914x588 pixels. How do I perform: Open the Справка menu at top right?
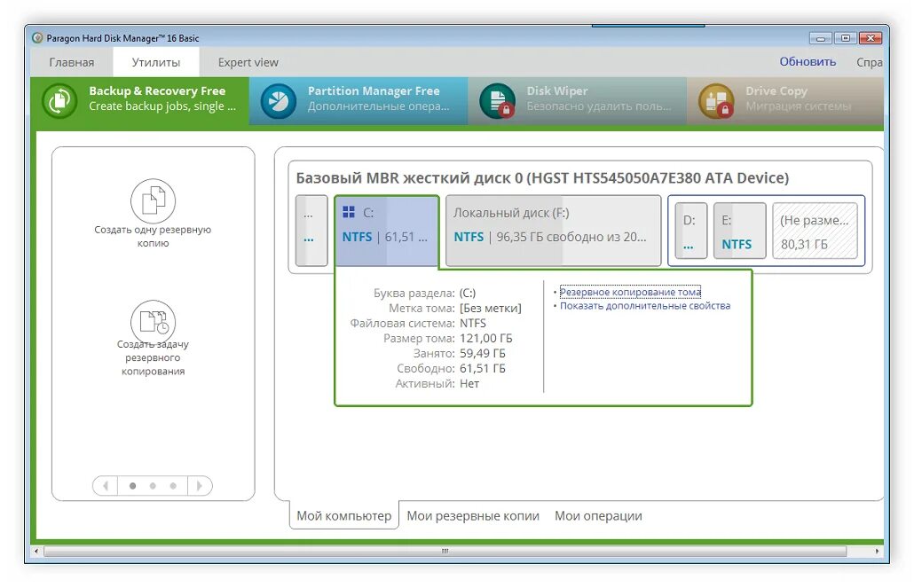[869, 62]
